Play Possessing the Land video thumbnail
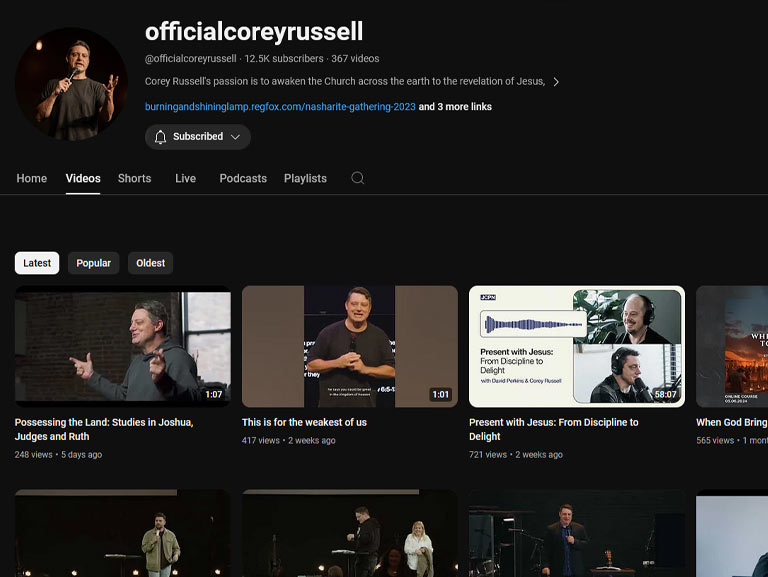 122,346
